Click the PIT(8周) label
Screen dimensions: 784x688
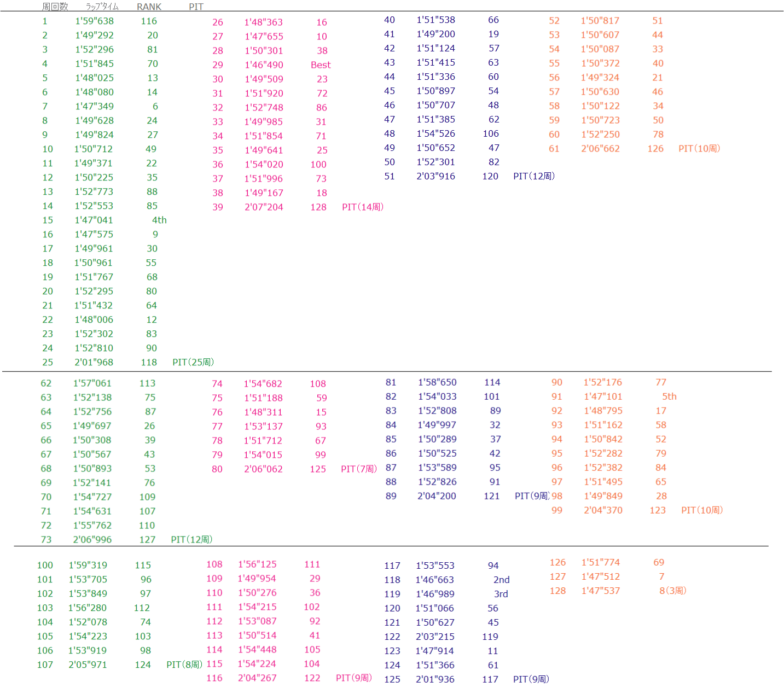(184, 664)
